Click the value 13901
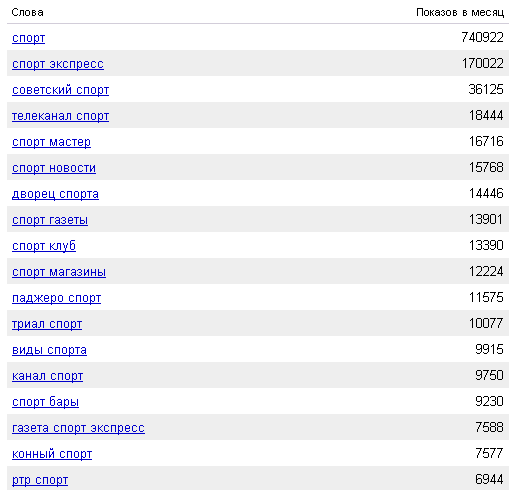The width and height of the screenshot is (514, 490). (486, 219)
